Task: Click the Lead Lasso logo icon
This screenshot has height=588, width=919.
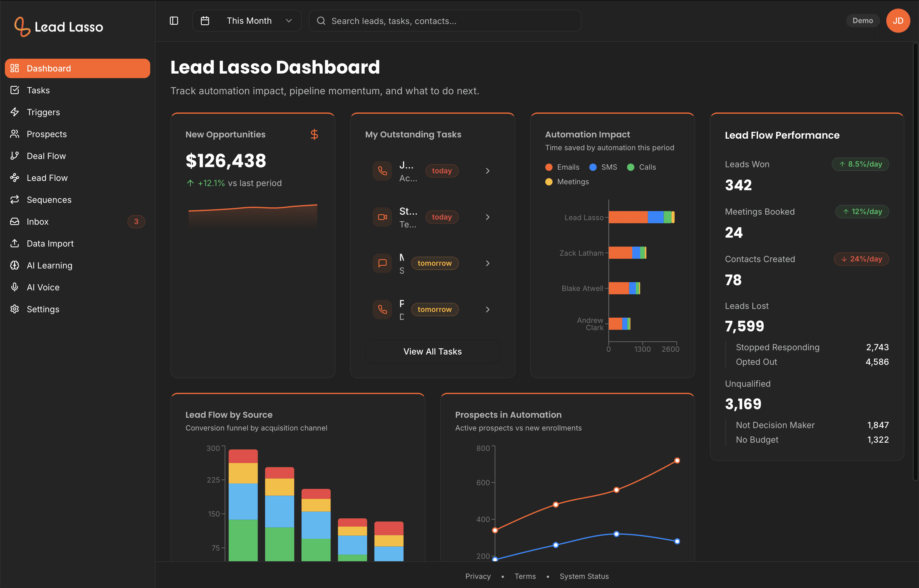Action: point(22,27)
